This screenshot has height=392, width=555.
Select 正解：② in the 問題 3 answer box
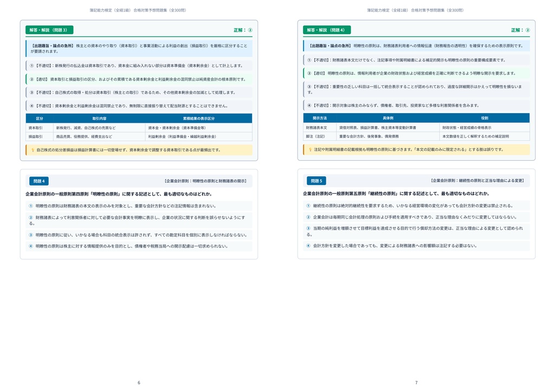pyautogui.click(x=243, y=30)
